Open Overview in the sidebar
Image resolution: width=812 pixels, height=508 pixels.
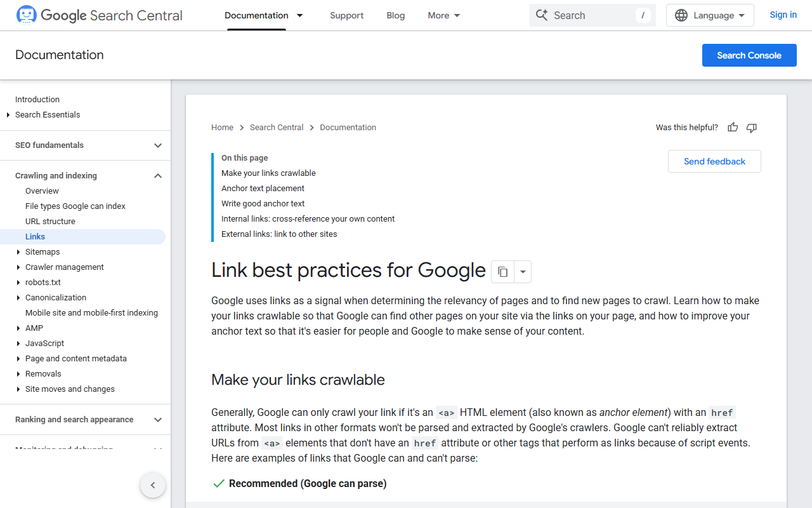click(42, 191)
